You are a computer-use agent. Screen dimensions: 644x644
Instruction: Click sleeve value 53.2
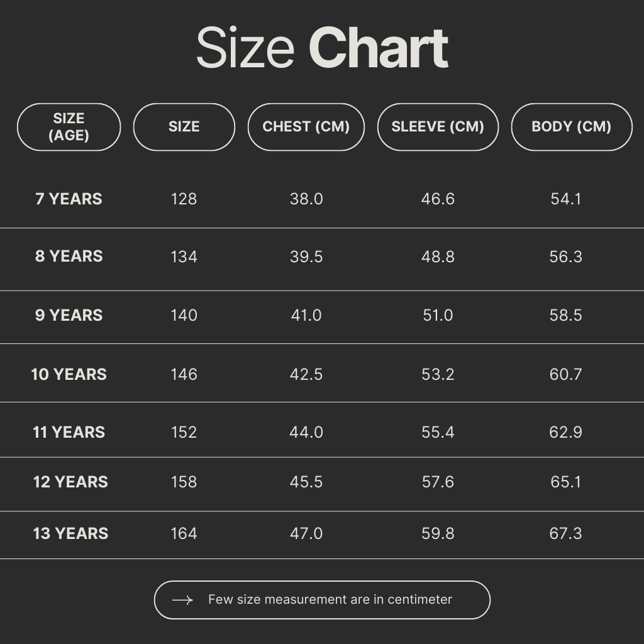pyautogui.click(x=438, y=374)
